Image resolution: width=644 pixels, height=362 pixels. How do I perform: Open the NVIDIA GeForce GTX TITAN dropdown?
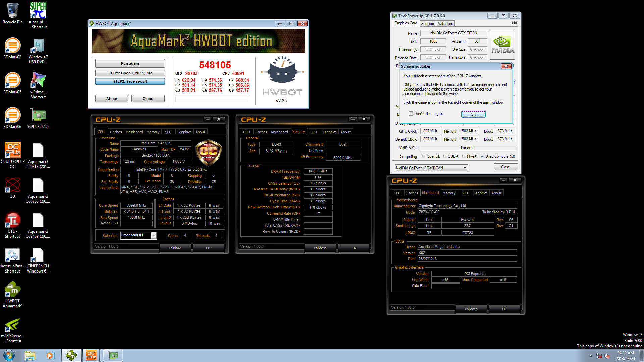click(431, 168)
